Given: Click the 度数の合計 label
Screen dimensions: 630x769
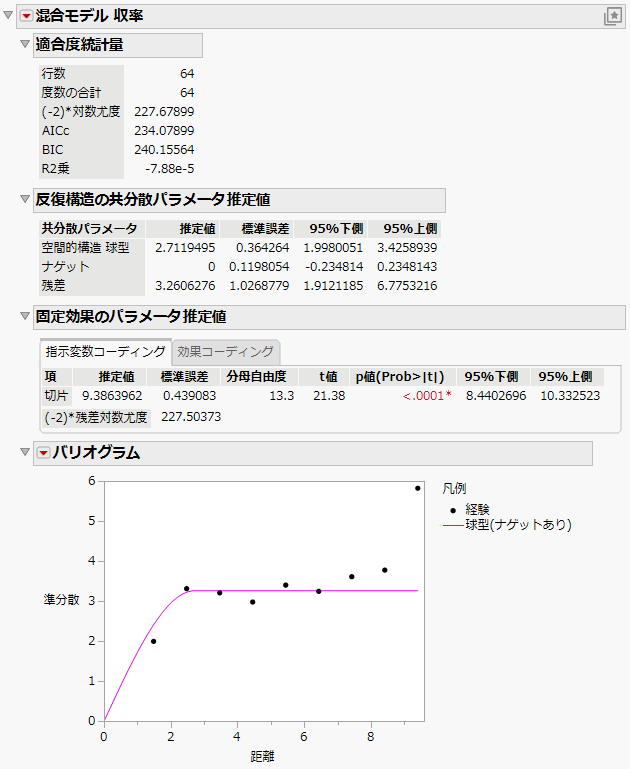Looking at the screenshot, I should [x=72, y=93].
